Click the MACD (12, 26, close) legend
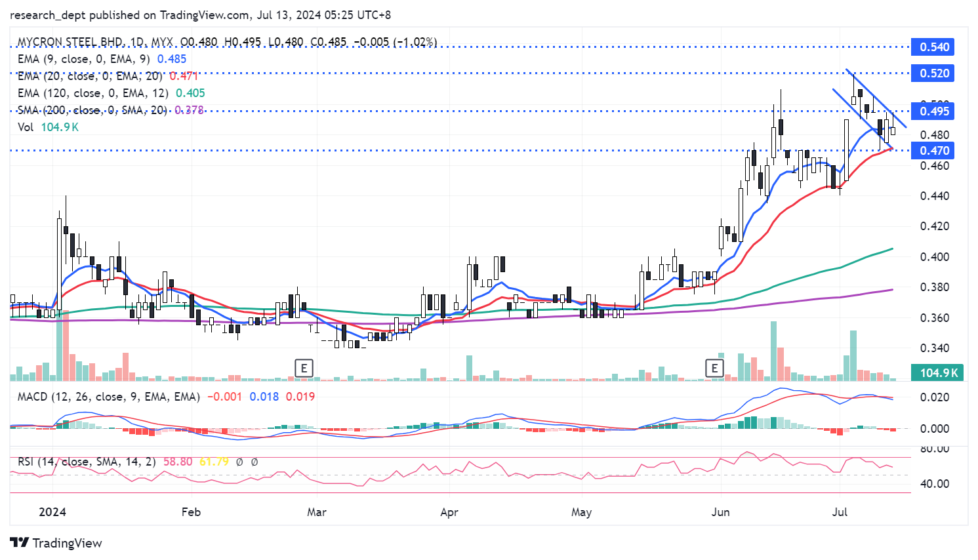This screenshot has height=560, width=978. (109, 397)
